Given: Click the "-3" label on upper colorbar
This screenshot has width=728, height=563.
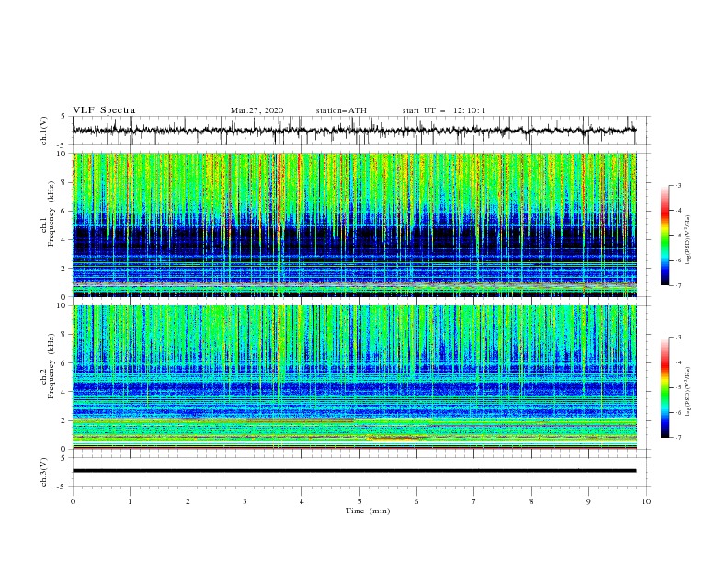Looking at the screenshot, I should pos(677,185).
